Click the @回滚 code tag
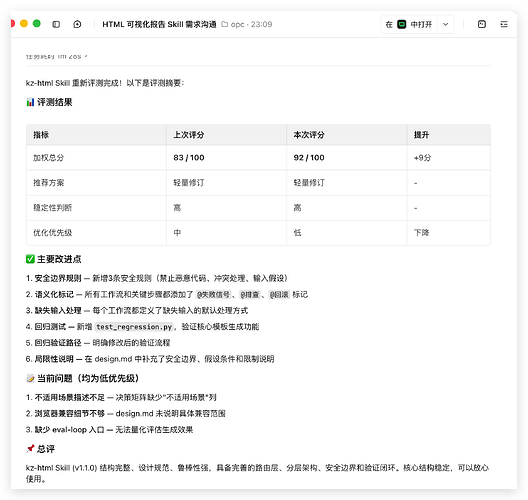This screenshot has width=528, height=500. coord(279,295)
